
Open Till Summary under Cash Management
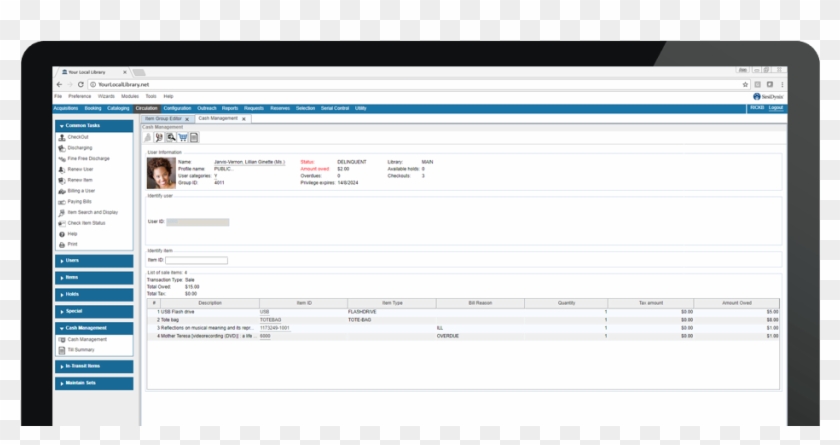[81, 349]
